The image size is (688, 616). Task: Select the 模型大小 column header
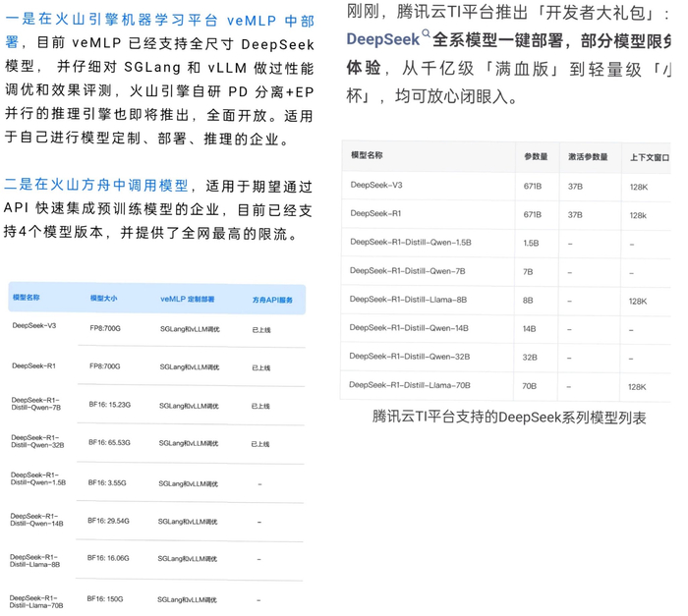click(103, 299)
